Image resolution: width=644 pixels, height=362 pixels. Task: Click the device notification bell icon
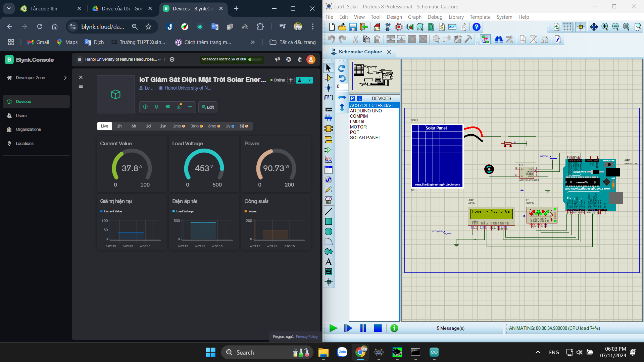156,107
